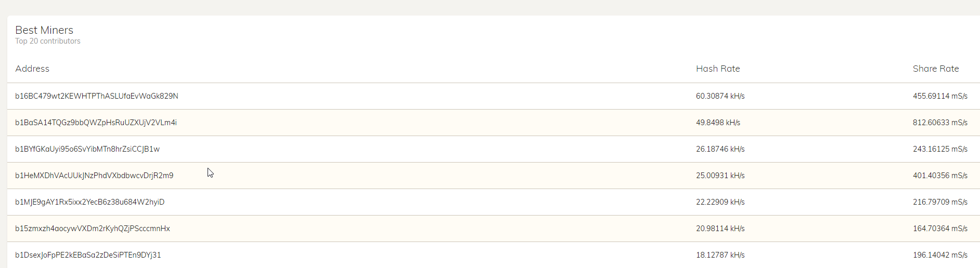Click address b1MJE9gAY1Rx5ixx2YecB6z38u684W2hyiD

pos(89,202)
